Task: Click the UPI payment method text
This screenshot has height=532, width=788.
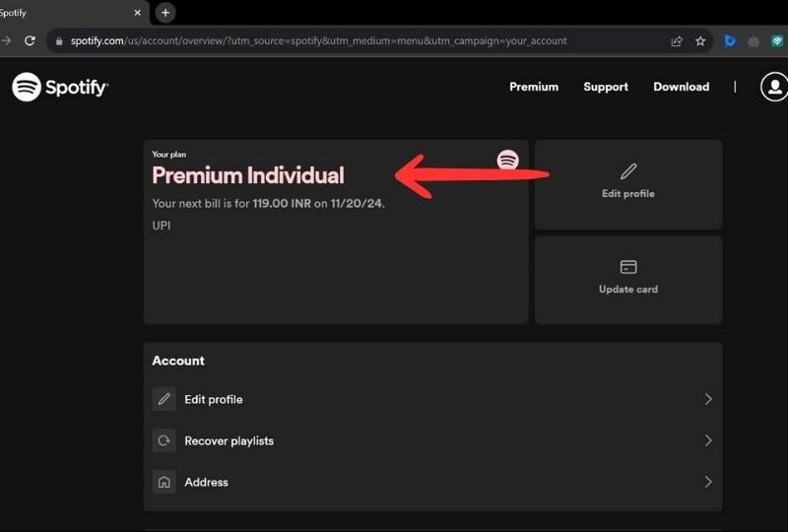Action: point(162,226)
